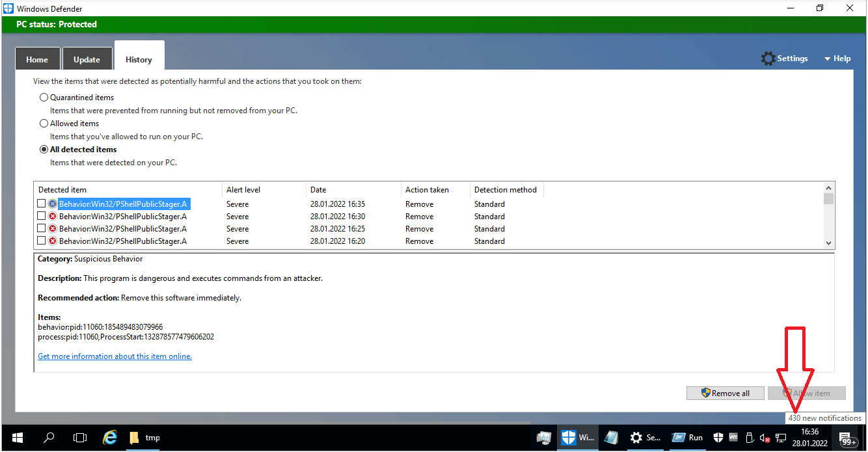Click the VMware Tools tray icon

[734, 438]
